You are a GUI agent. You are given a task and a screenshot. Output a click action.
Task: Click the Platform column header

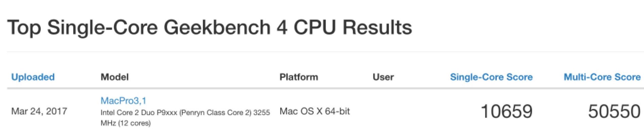299,77
